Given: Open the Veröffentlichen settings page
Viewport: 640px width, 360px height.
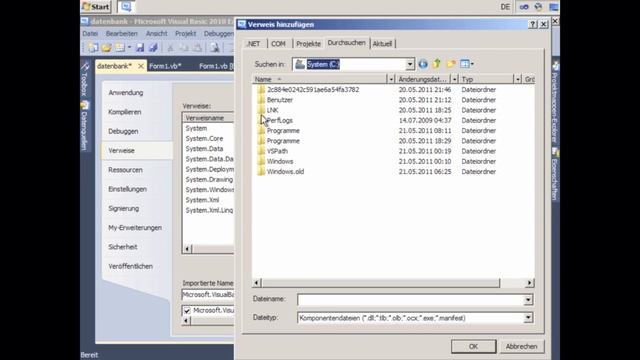Looking at the screenshot, I should [131, 266].
